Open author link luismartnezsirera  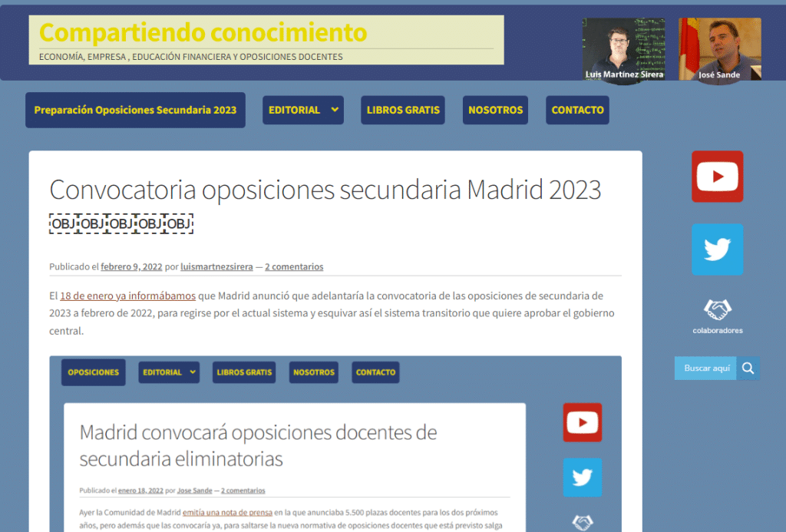[216, 267]
